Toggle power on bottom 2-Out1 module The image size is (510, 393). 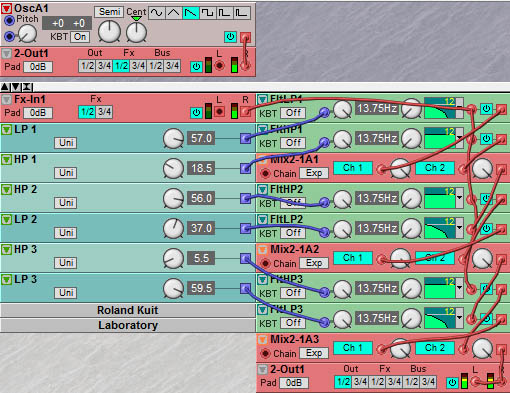pos(452,383)
